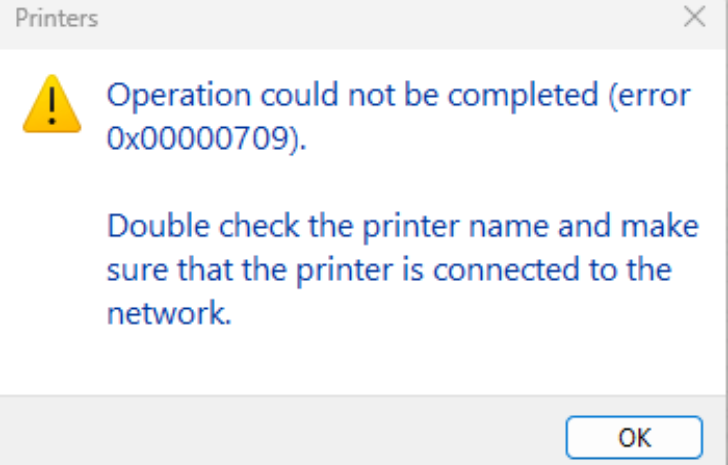Click the Printers title text
The height and width of the screenshot is (465, 728).
(x=56, y=18)
